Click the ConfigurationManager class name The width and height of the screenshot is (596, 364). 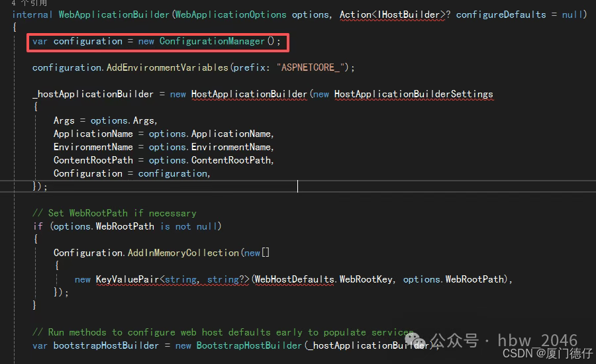click(x=212, y=41)
